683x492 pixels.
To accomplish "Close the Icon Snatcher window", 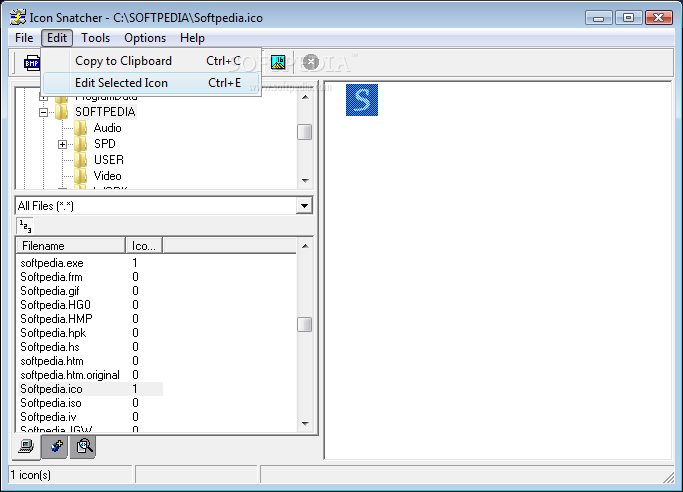I will [658, 18].
